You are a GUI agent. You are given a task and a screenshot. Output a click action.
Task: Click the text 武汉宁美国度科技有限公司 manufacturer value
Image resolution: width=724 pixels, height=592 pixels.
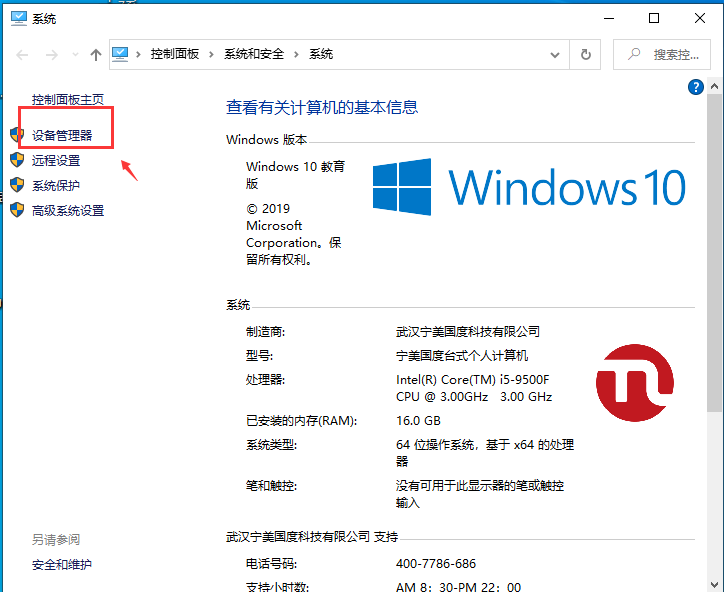(468, 332)
